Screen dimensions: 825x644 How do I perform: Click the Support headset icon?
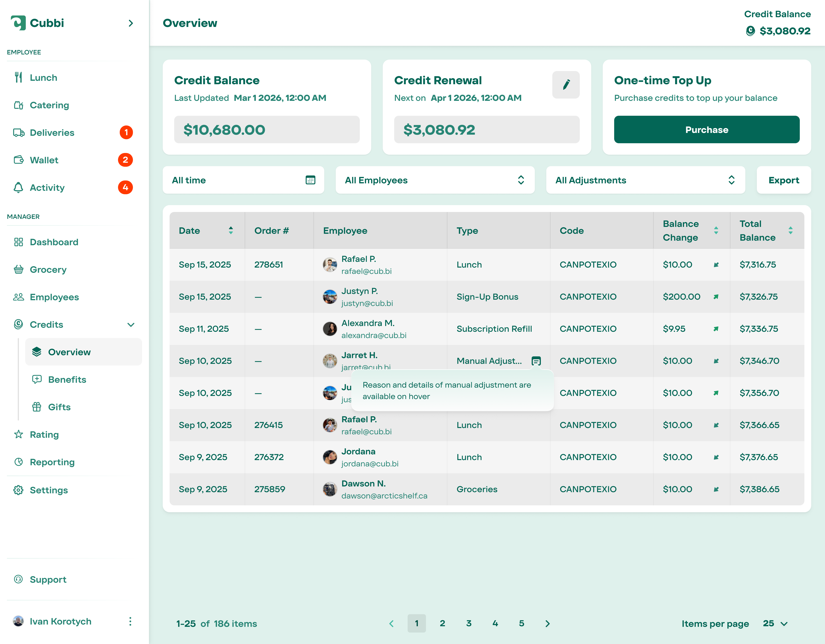(19, 579)
